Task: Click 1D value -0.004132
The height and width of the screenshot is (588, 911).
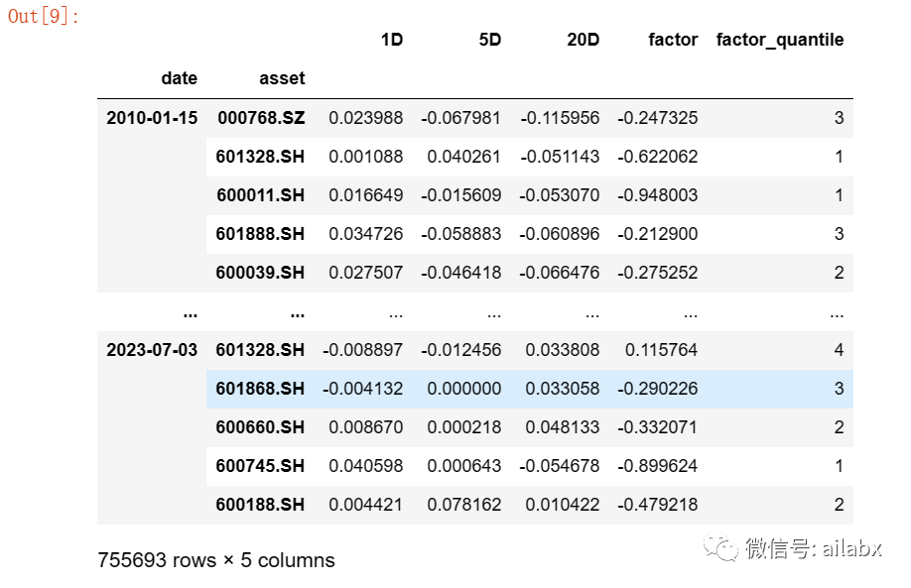Action: pos(362,389)
